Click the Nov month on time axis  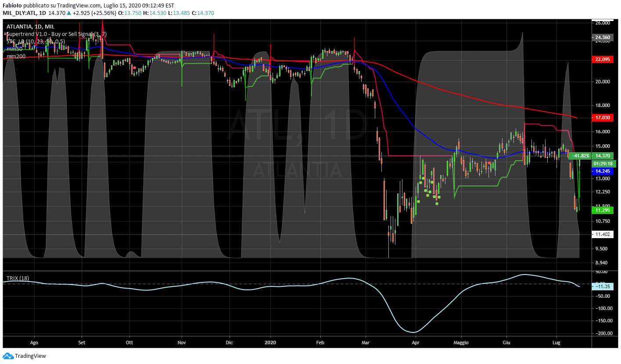pos(181,343)
